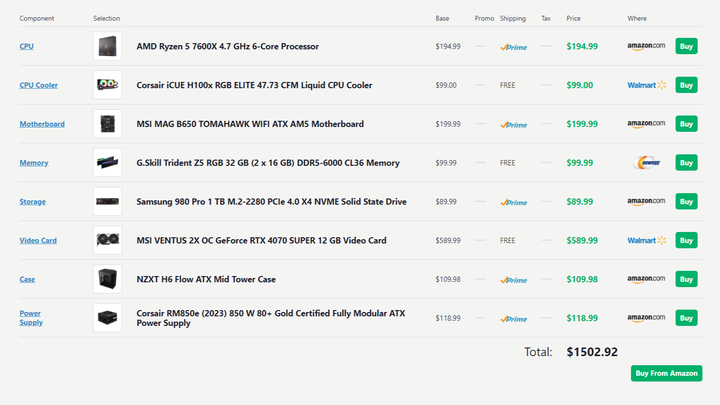Click the Buy From Amazon button
The height and width of the screenshot is (405, 720).
(666, 373)
